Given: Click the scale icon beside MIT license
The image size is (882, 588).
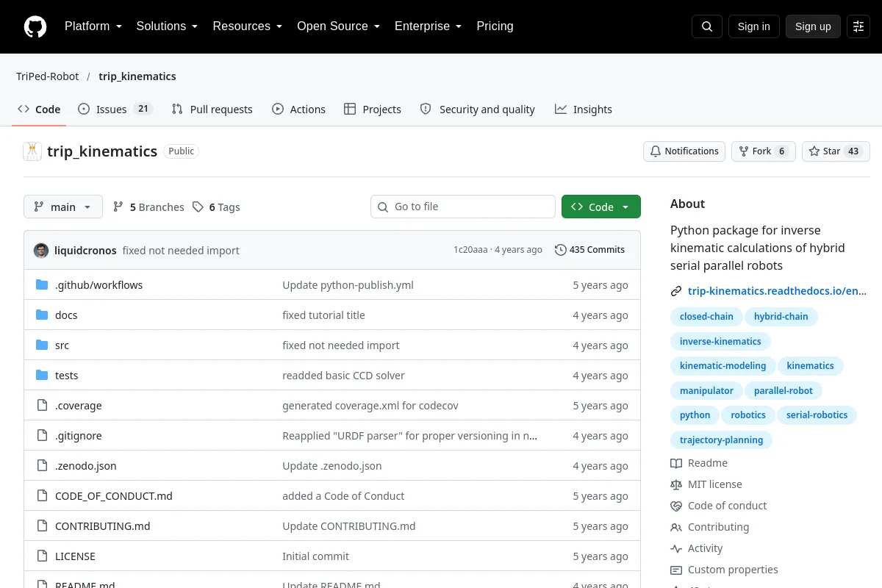Looking at the screenshot, I should pos(676,484).
